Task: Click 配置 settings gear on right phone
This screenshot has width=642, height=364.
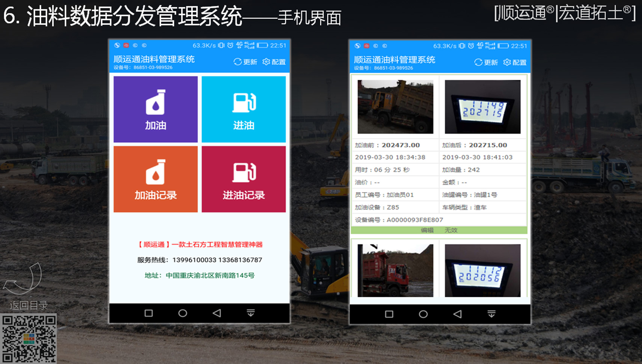Action: point(515,62)
